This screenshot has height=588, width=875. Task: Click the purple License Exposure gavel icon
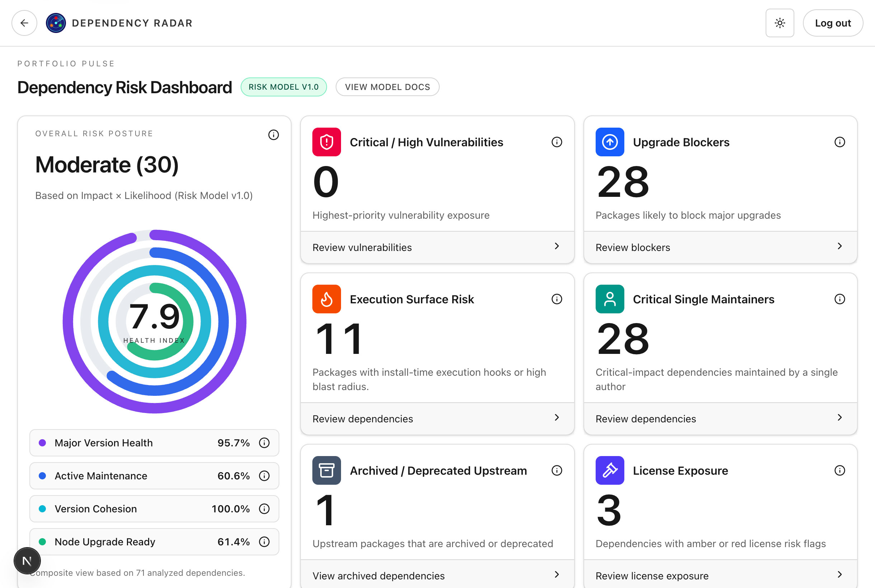pos(610,470)
